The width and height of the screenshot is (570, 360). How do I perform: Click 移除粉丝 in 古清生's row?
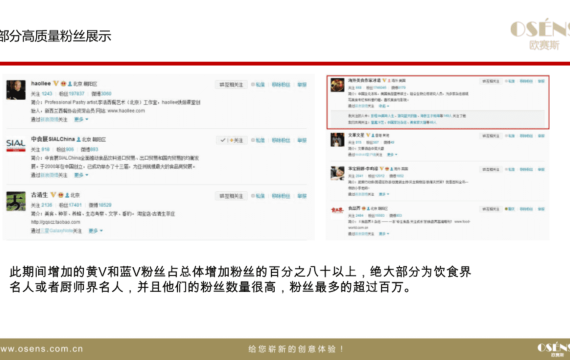coord(281,196)
